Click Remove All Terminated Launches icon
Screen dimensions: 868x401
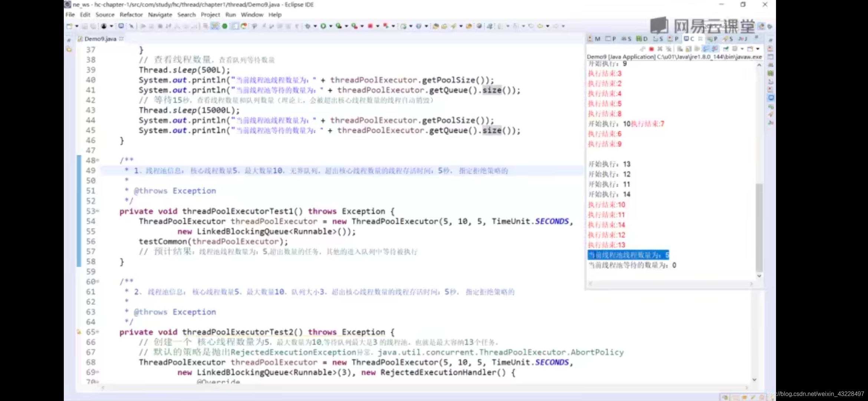point(669,49)
